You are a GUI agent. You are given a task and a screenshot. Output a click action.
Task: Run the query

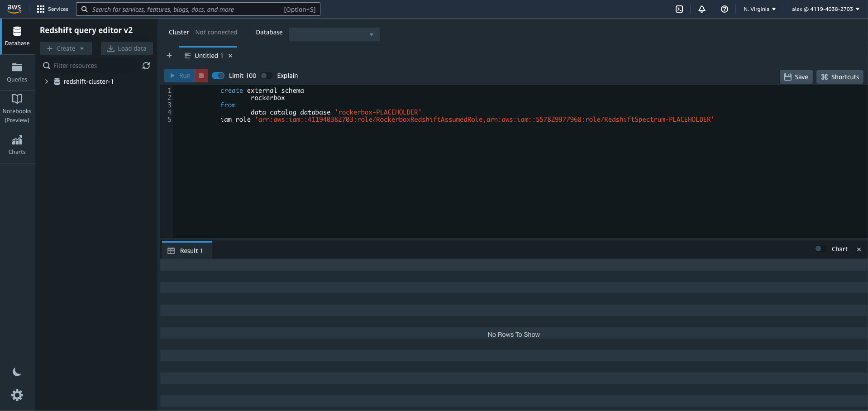coord(180,76)
